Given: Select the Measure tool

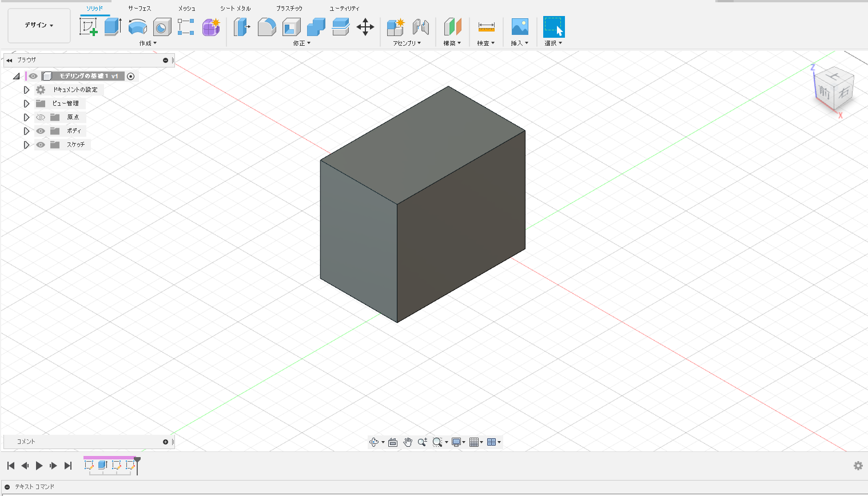Looking at the screenshot, I should [x=486, y=26].
